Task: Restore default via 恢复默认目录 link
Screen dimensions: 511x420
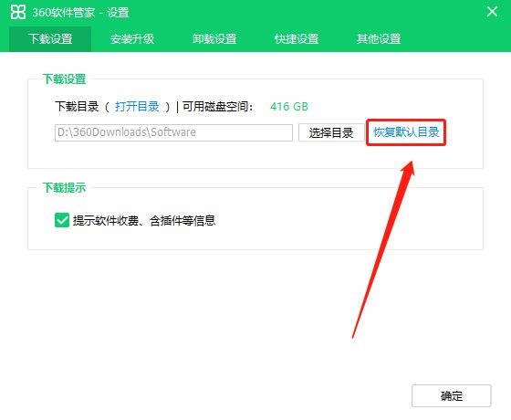Action: 406,132
